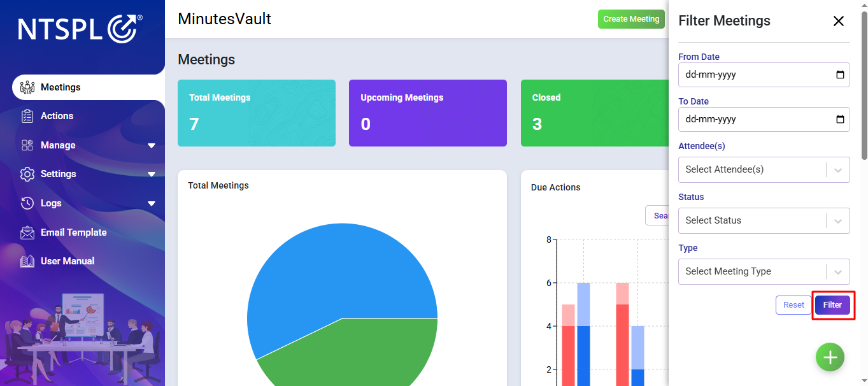Click the Create Meeting button

tap(631, 19)
